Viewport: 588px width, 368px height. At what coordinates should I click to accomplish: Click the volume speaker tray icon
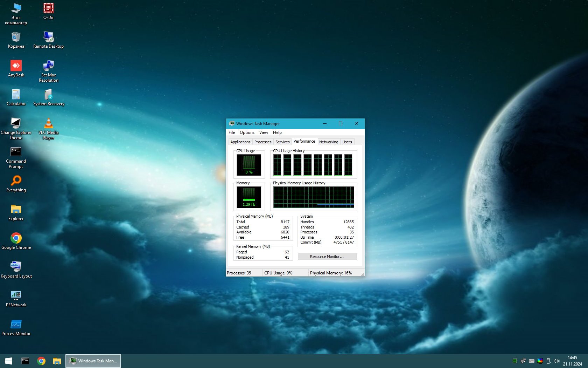pyautogui.click(x=556, y=361)
